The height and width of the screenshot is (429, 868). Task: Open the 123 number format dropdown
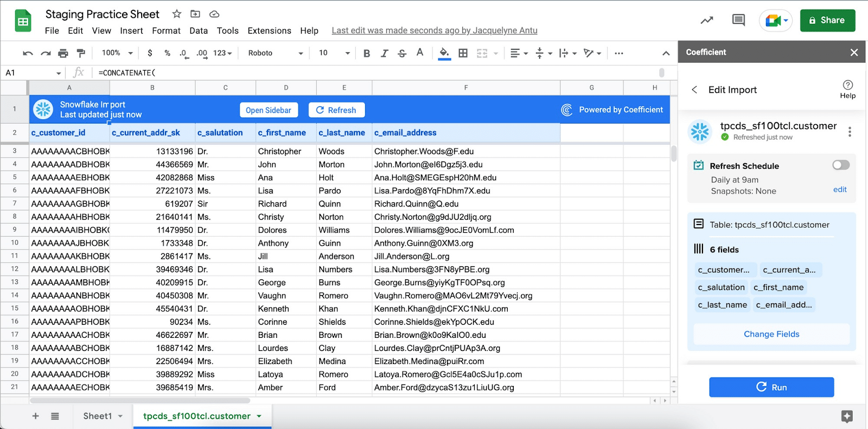tap(222, 53)
